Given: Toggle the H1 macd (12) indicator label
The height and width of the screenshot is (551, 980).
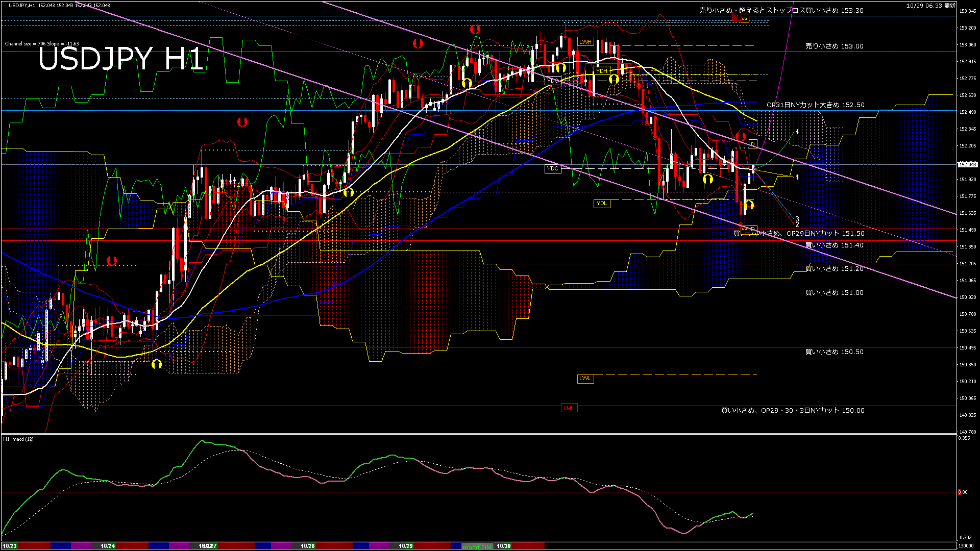Looking at the screenshot, I should pos(17,439).
